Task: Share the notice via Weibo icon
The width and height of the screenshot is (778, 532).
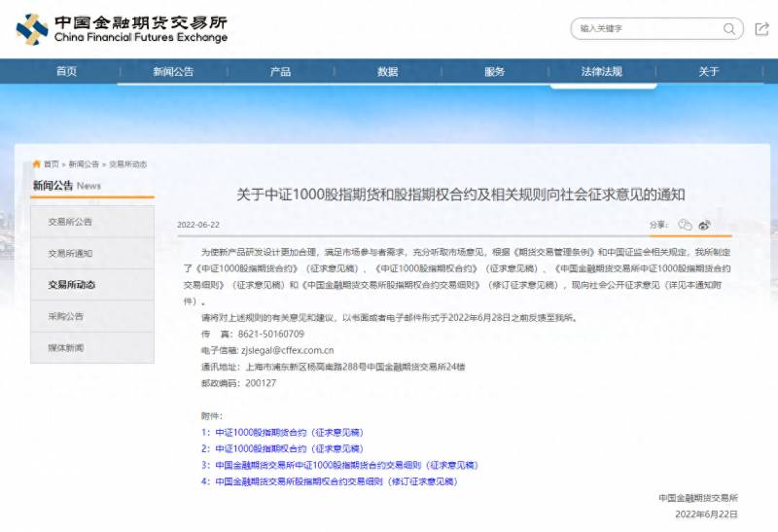Action: [x=704, y=225]
